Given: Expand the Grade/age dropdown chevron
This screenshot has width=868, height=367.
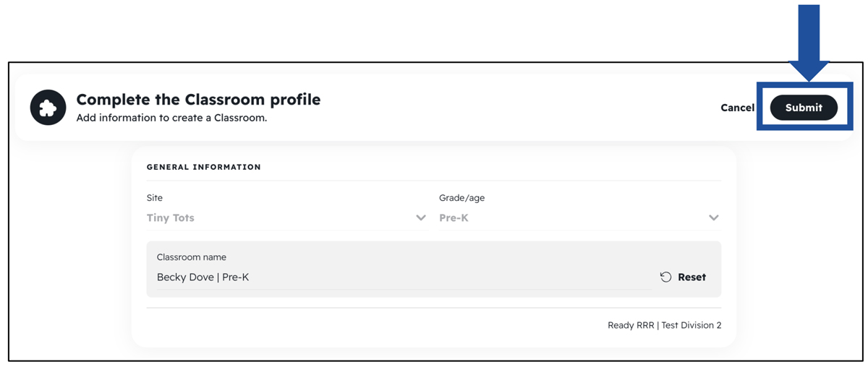Looking at the screenshot, I should [x=714, y=217].
